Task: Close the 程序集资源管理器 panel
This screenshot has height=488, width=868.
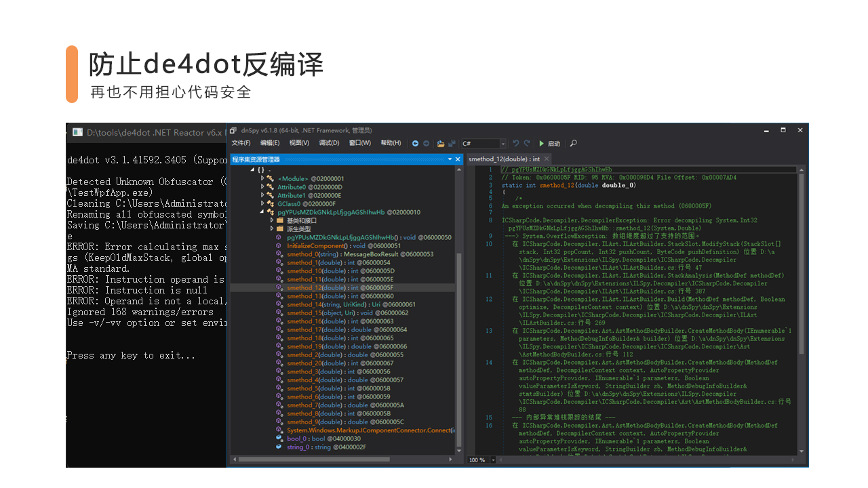Action: pyautogui.click(x=457, y=159)
